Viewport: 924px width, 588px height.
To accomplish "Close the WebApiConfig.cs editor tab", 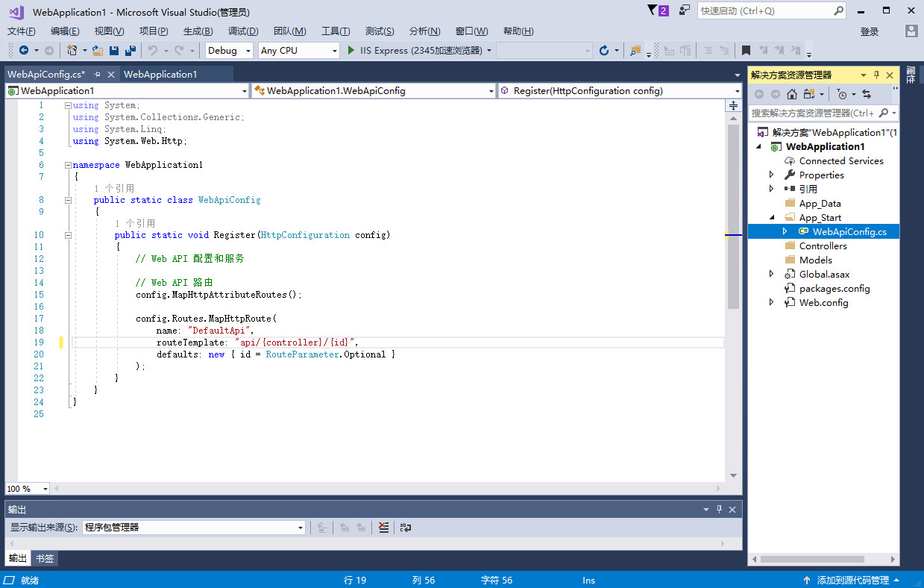I will click(x=111, y=75).
